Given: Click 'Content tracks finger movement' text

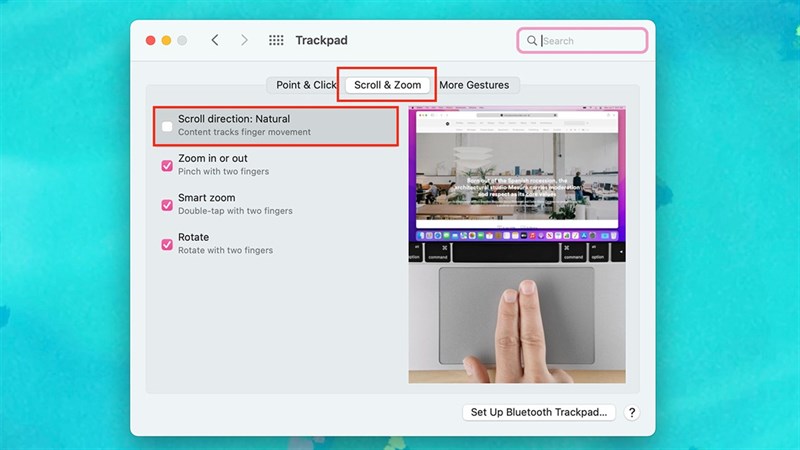Looking at the screenshot, I should pyautogui.click(x=244, y=132).
